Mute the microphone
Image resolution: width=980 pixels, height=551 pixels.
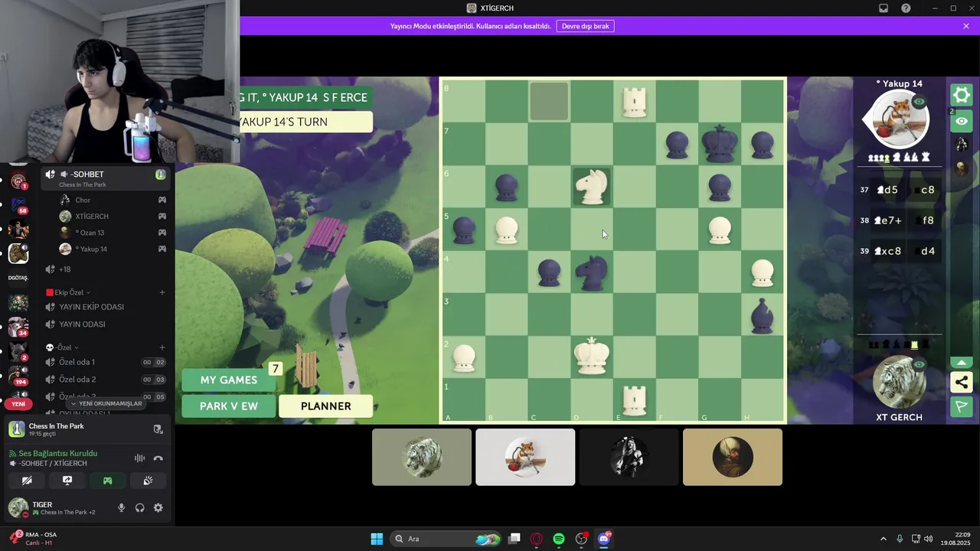121,507
